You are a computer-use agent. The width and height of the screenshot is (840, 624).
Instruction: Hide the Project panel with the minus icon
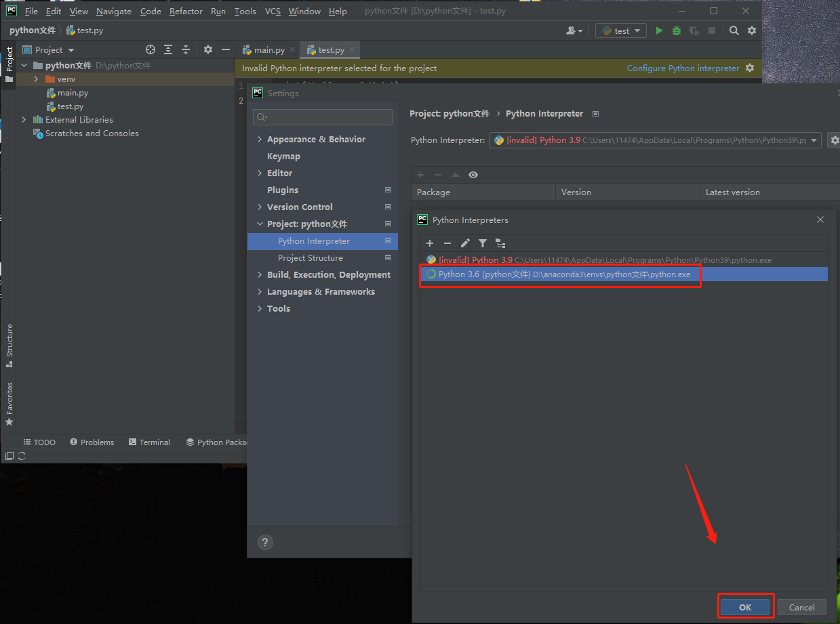click(226, 49)
